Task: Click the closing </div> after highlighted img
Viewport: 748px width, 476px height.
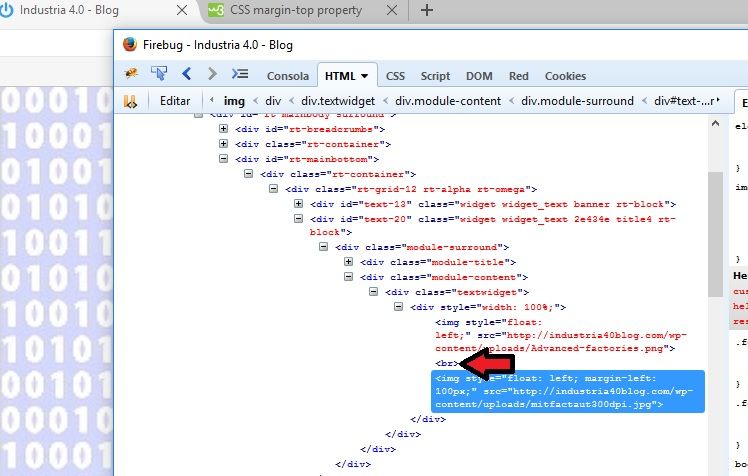Action: click(428, 419)
